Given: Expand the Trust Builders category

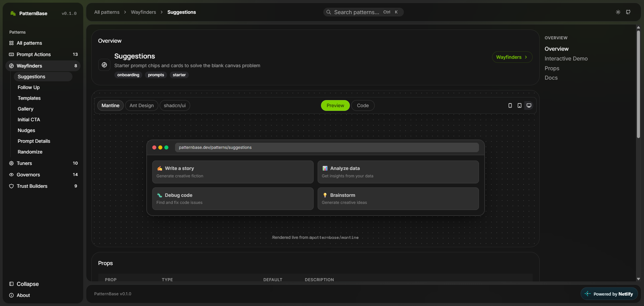Looking at the screenshot, I should click(x=43, y=186).
